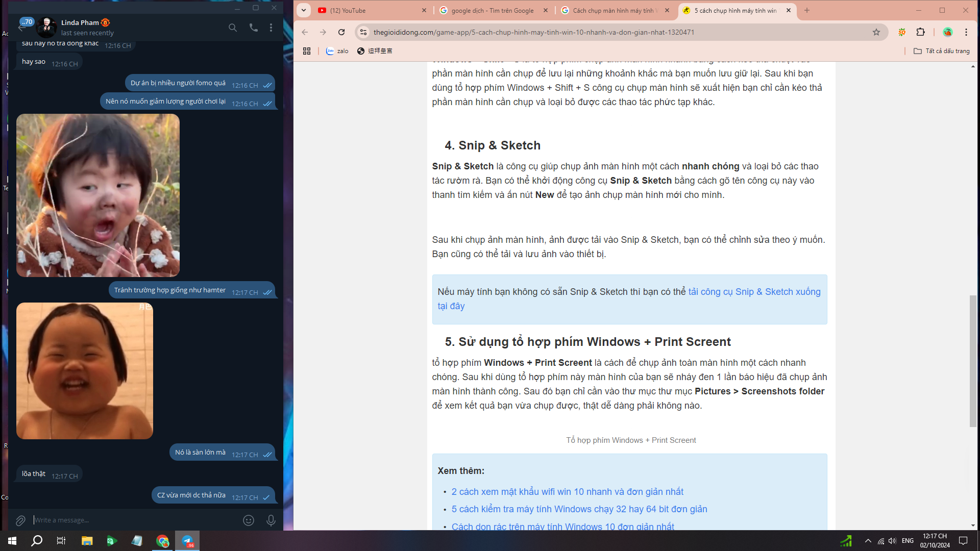This screenshot has height=551, width=980.
Task: Open Linda Pham profile avatar
Action: coord(46,28)
